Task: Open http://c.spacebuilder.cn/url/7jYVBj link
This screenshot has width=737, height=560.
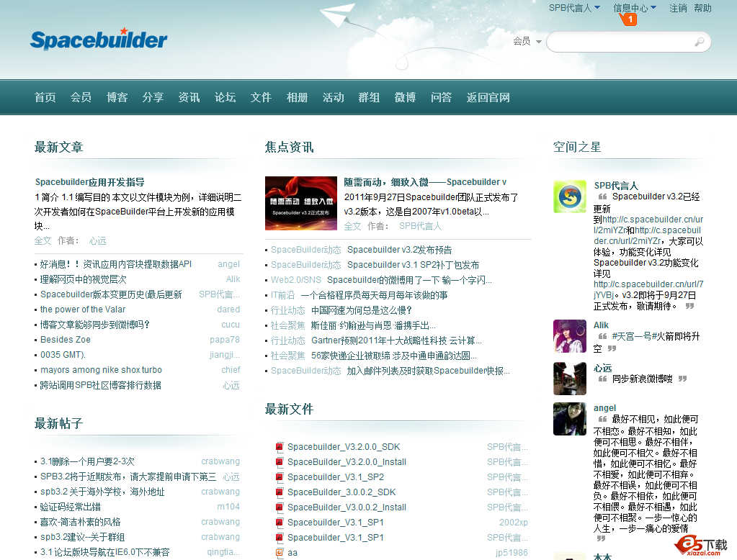Action: [x=648, y=289]
